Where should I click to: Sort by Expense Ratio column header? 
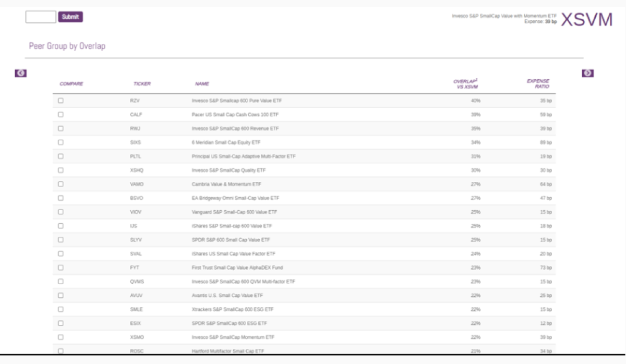tap(538, 83)
